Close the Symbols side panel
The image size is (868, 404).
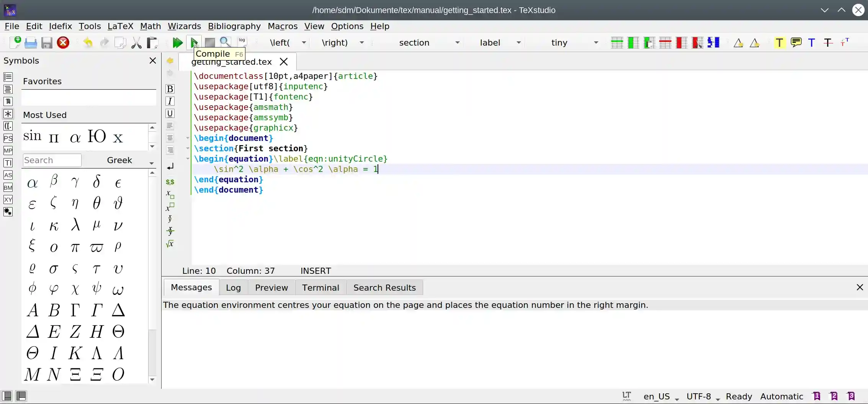(x=153, y=61)
